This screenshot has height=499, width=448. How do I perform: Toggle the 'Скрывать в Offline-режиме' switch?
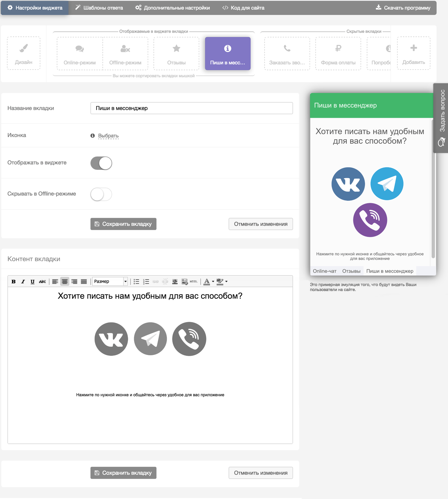[x=101, y=194]
